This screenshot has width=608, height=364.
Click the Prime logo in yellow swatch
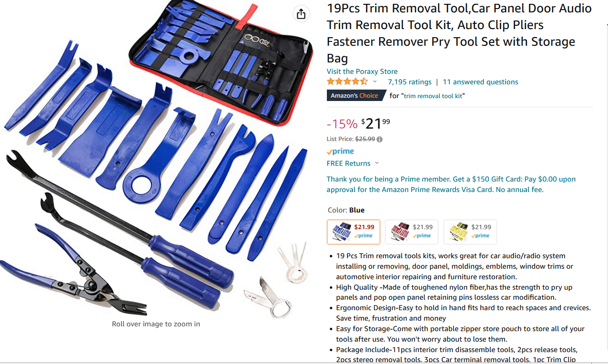pos(481,235)
